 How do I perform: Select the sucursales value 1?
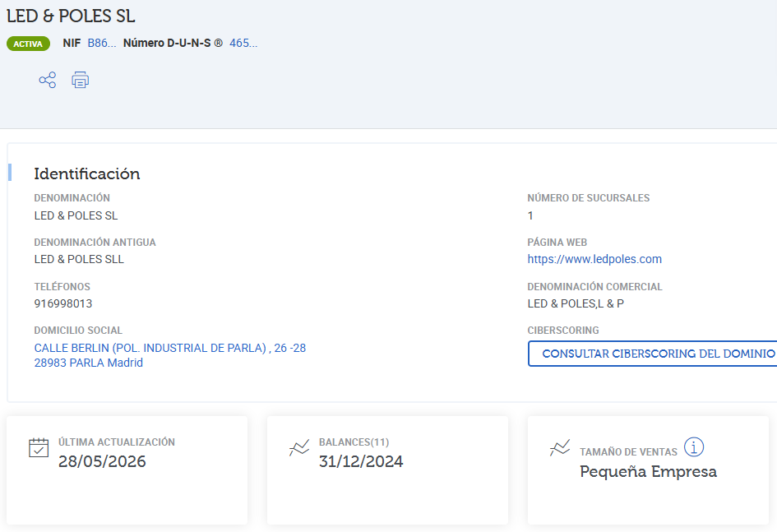click(x=530, y=215)
